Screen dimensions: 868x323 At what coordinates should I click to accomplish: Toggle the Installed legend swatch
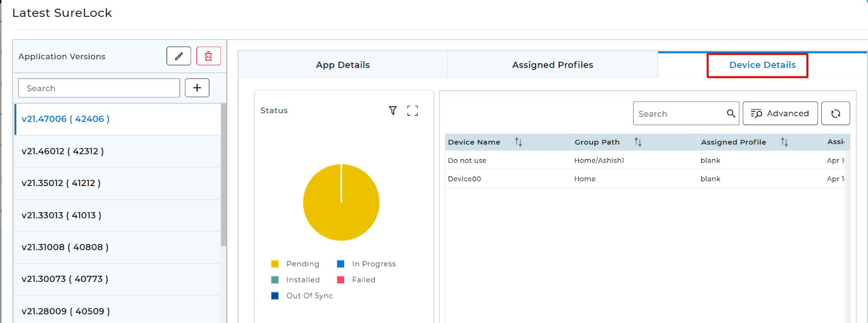coord(275,280)
